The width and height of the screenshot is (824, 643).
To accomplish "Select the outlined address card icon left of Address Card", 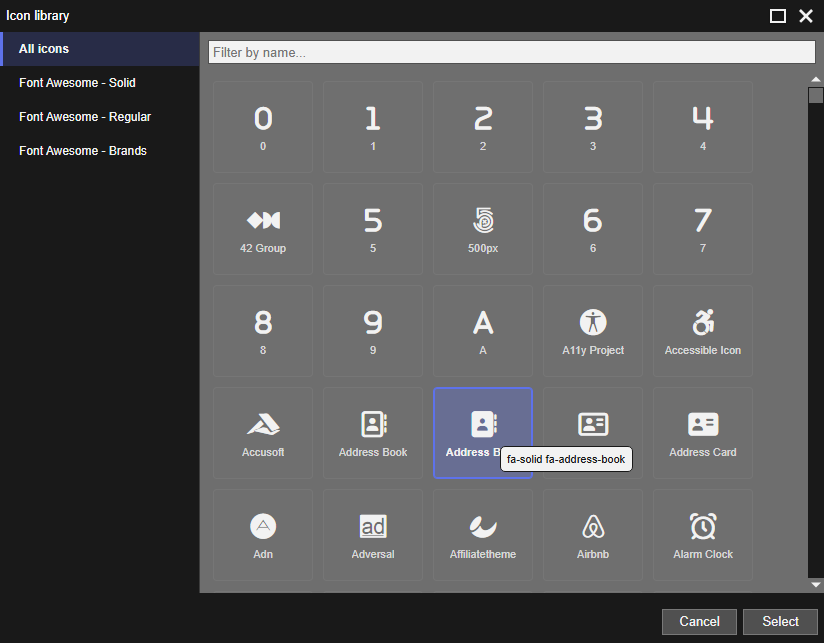I will tap(593, 423).
